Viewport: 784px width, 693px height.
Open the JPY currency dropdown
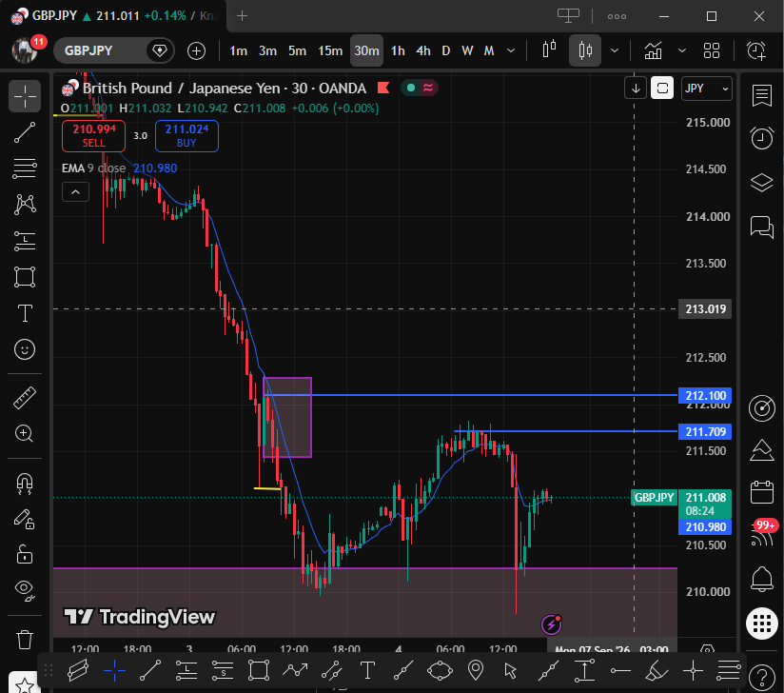click(707, 89)
